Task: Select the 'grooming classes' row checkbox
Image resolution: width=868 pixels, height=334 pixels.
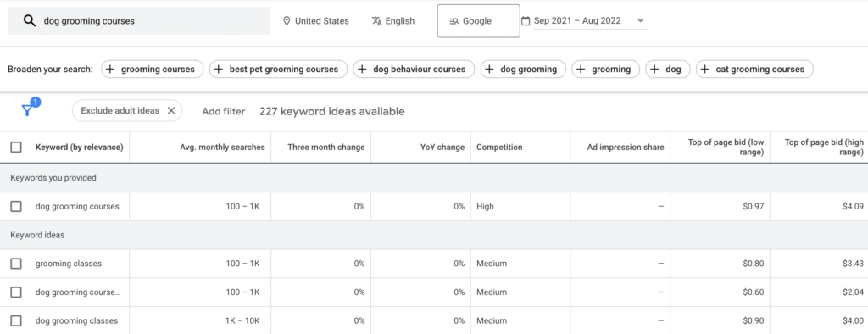Action: (x=16, y=264)
